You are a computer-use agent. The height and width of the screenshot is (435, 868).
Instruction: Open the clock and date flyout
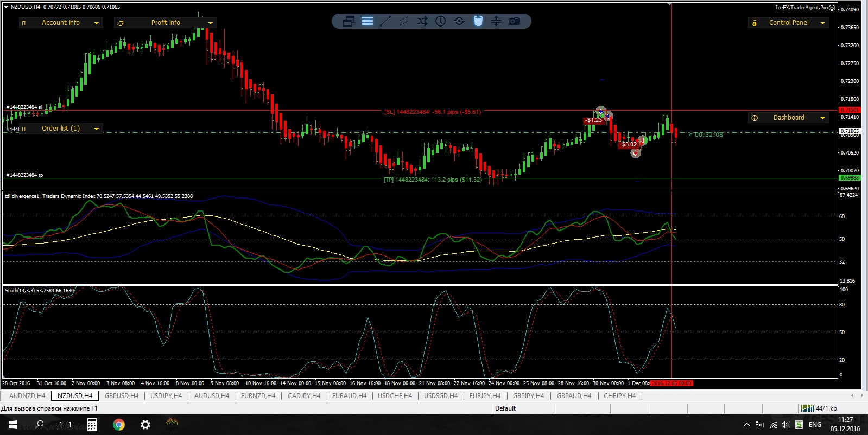point(845,424)
